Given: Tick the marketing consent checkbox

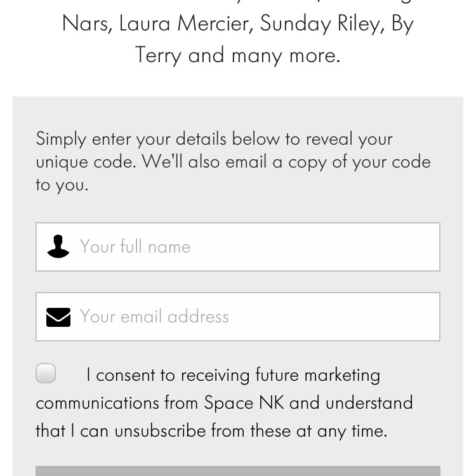Looking at the screenshot, I should point(46,373).
